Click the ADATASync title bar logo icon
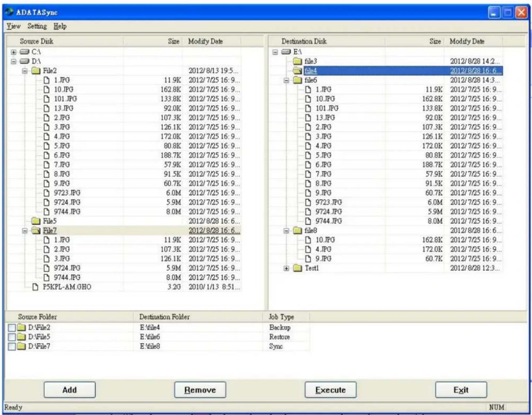Image resolution: width=532 pixels, height=415 pixels. click(x=9, y=12)
